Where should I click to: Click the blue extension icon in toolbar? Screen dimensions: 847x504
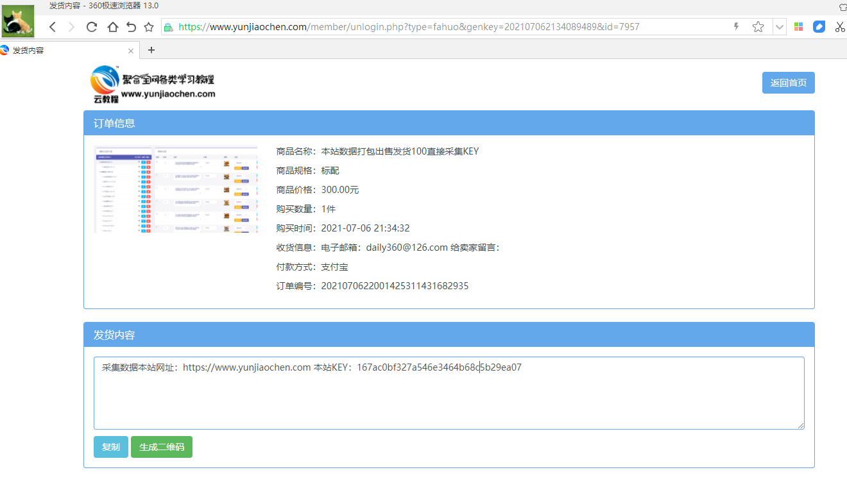click(x=819, y=27)
